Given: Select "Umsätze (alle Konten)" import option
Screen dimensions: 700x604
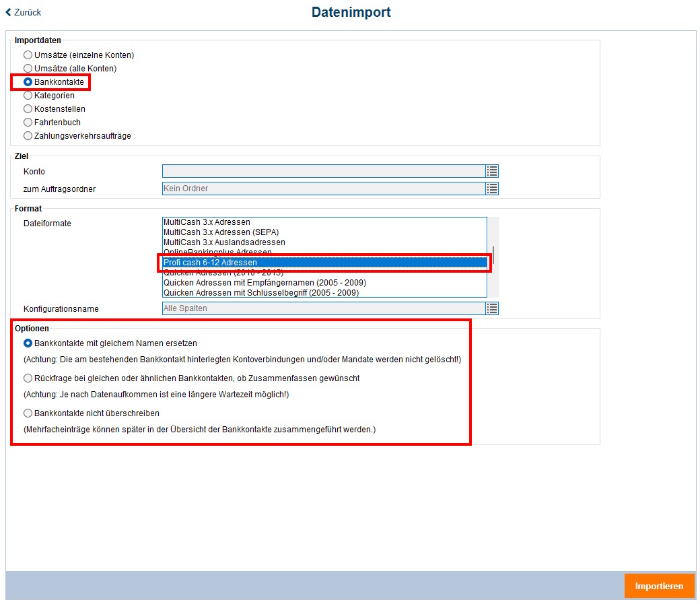Looking at the screenshot, I should (28, 68).
